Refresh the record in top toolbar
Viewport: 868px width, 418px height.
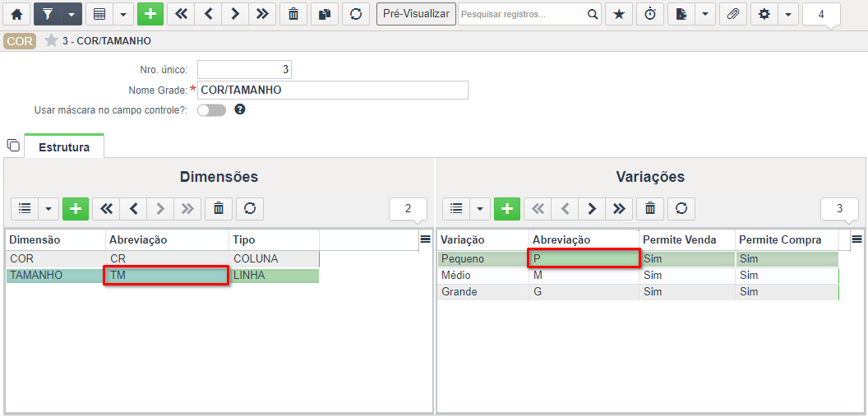[356, 15]
